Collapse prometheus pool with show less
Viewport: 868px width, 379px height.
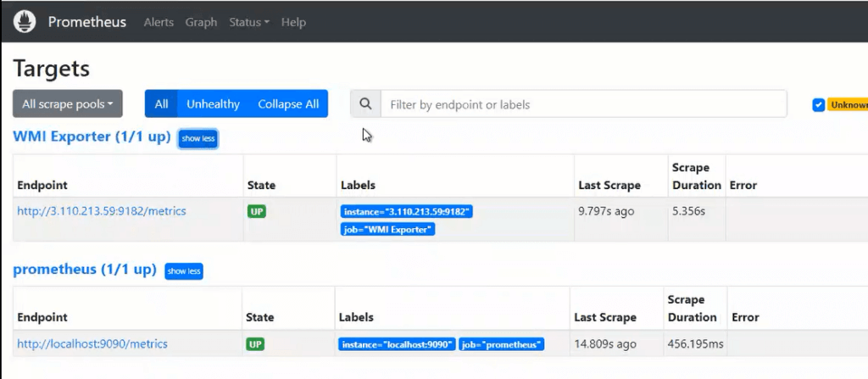tap(184, 271)
